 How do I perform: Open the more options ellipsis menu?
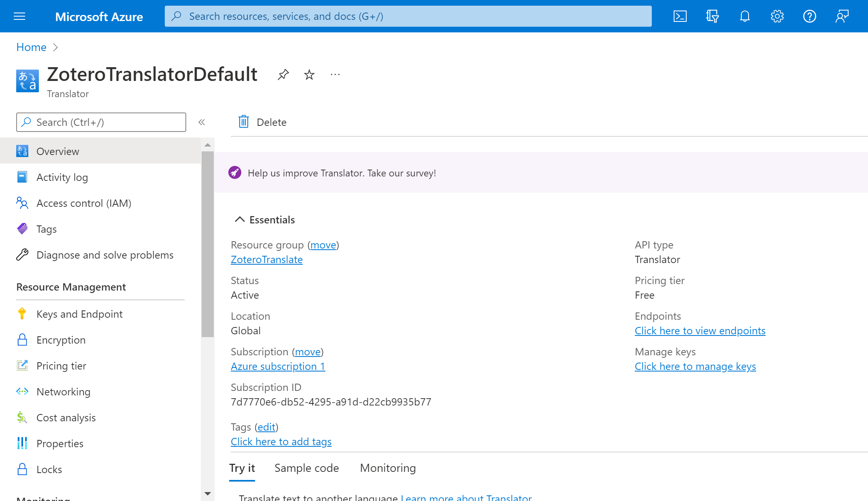pyautogui.click(x=335, y=74)
